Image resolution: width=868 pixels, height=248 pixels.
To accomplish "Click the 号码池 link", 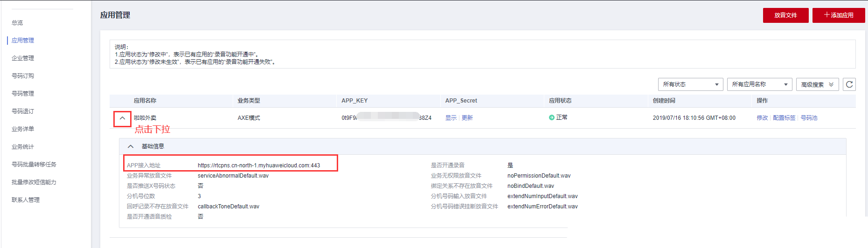I will click(x=809, y=118).
